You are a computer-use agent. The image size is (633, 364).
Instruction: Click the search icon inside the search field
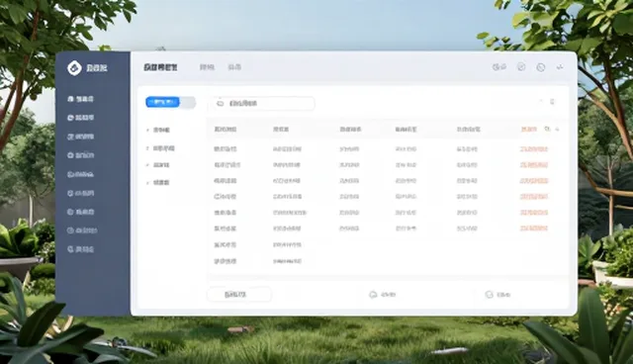(220, 103)
